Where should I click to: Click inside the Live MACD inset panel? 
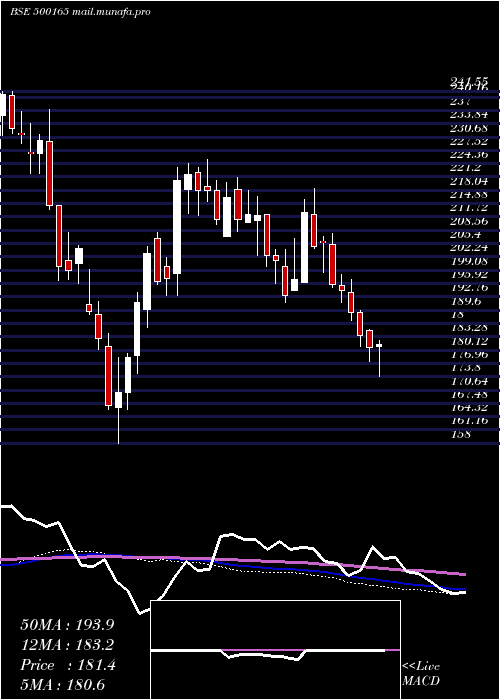(275, 650)
